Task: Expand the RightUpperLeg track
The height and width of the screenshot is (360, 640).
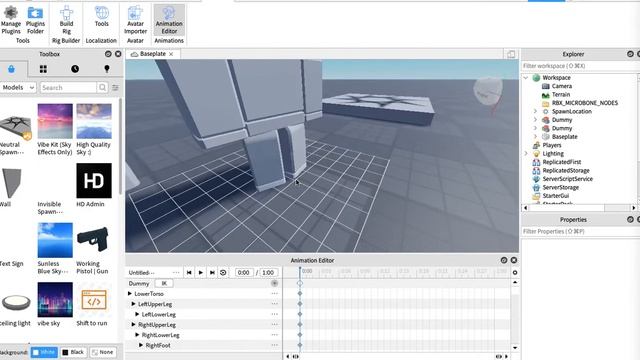Action: 133,324
